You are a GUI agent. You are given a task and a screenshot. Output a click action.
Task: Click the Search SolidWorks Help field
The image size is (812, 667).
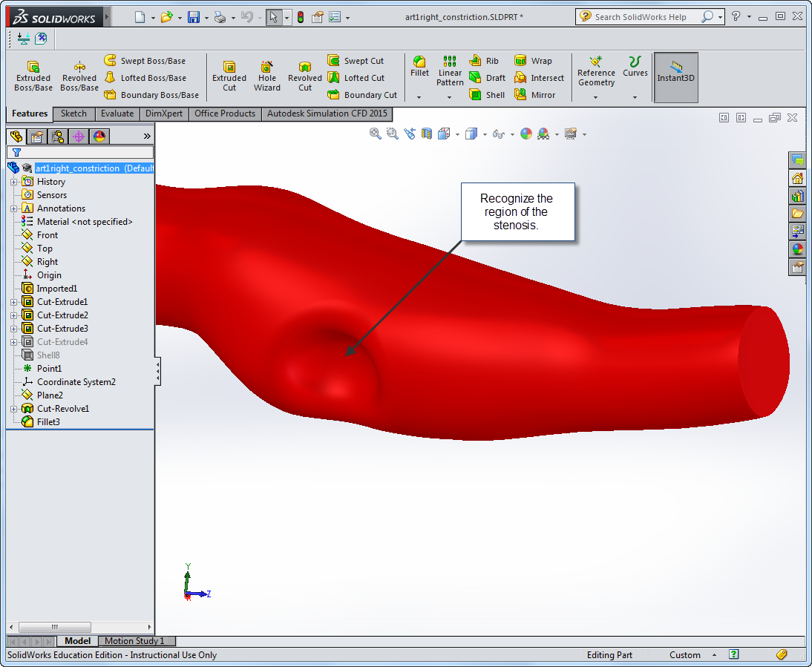pyautogui.click(x=641, y=17)
